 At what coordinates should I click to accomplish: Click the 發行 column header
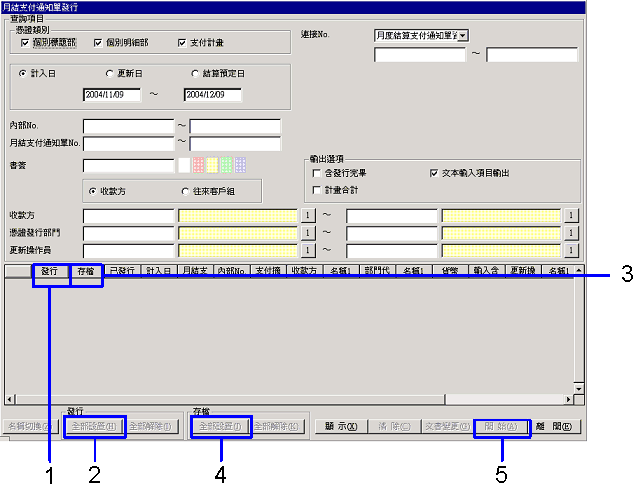point(50,271)
